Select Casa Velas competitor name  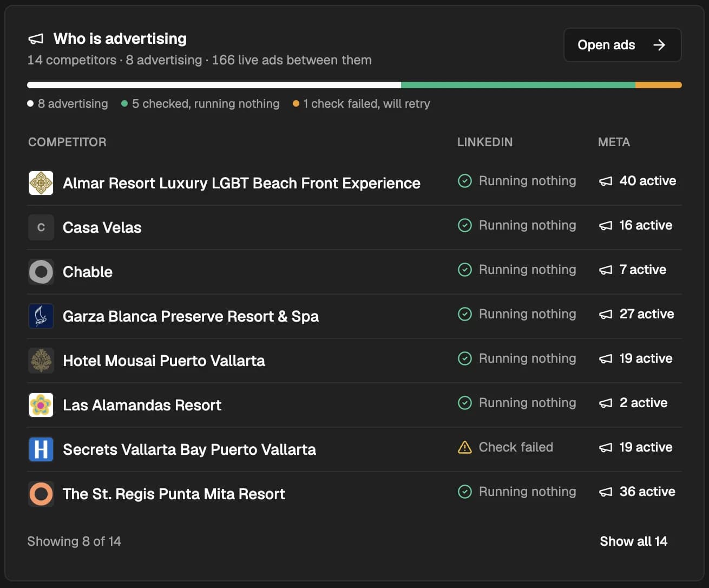click(x=102, y=227)
